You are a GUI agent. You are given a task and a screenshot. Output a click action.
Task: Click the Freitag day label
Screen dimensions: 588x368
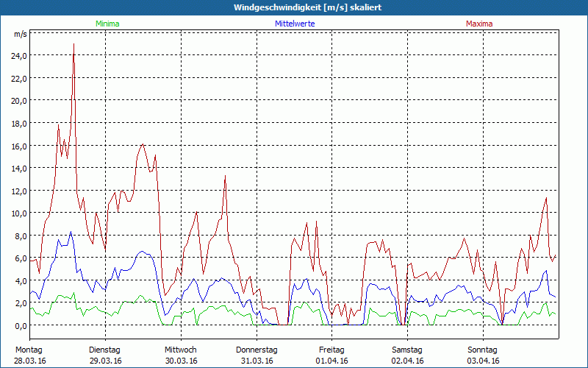(x=331, y=350)
